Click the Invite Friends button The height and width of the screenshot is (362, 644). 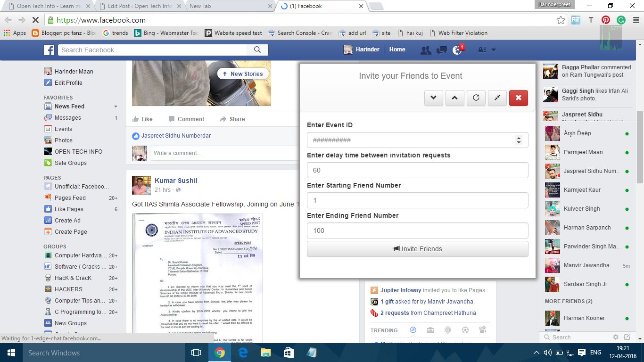[417, 249]
